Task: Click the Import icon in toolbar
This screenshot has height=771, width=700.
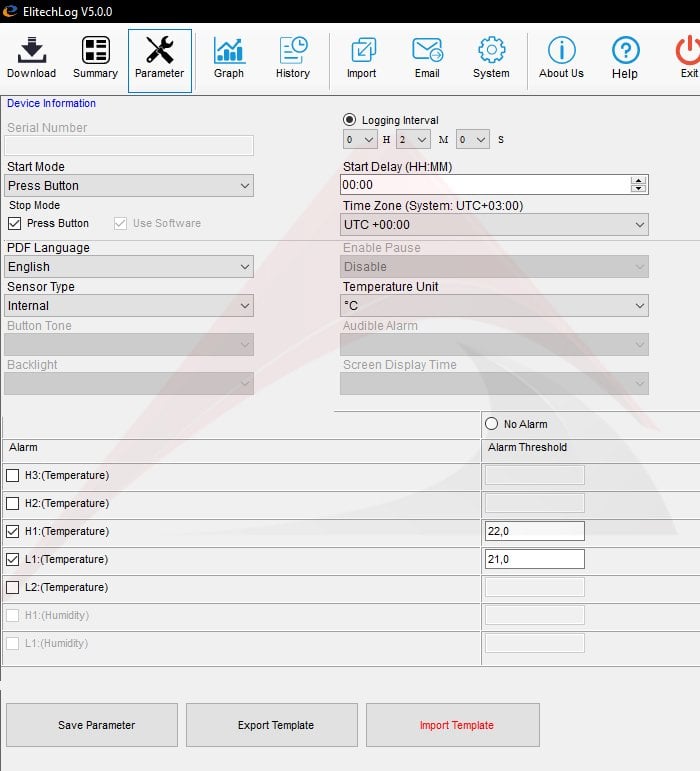Action: [362, 51]
